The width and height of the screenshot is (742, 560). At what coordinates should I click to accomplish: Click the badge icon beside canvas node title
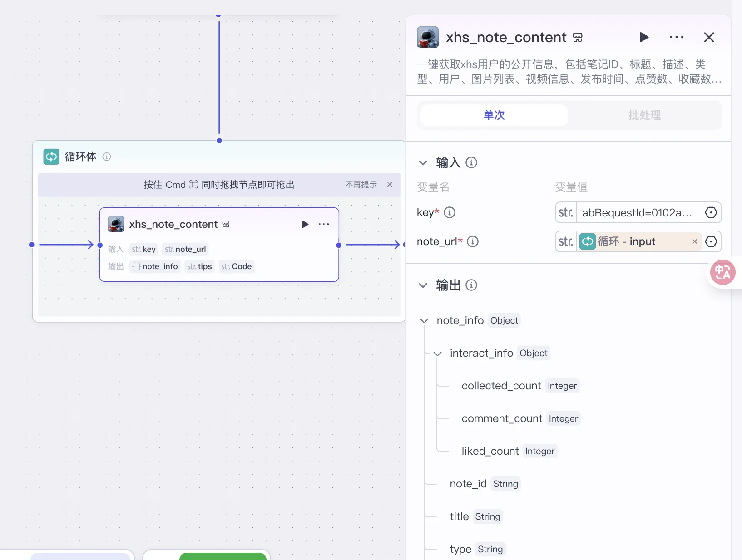[x=226, y=224]
